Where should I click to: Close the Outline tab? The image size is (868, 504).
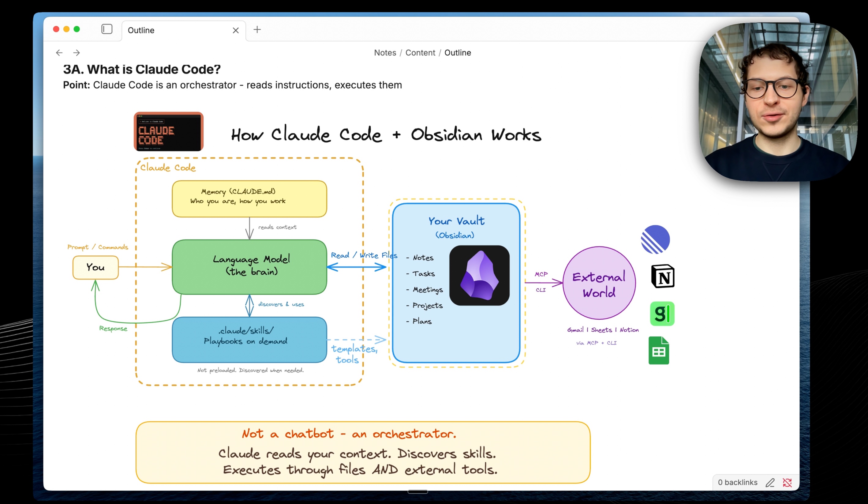(x=235, y=30)
